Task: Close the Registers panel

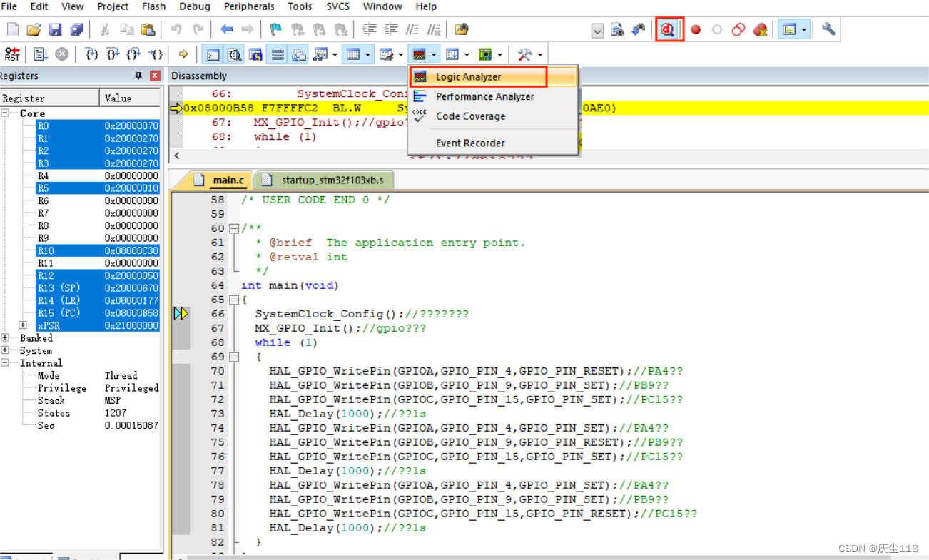Action: 154,76
